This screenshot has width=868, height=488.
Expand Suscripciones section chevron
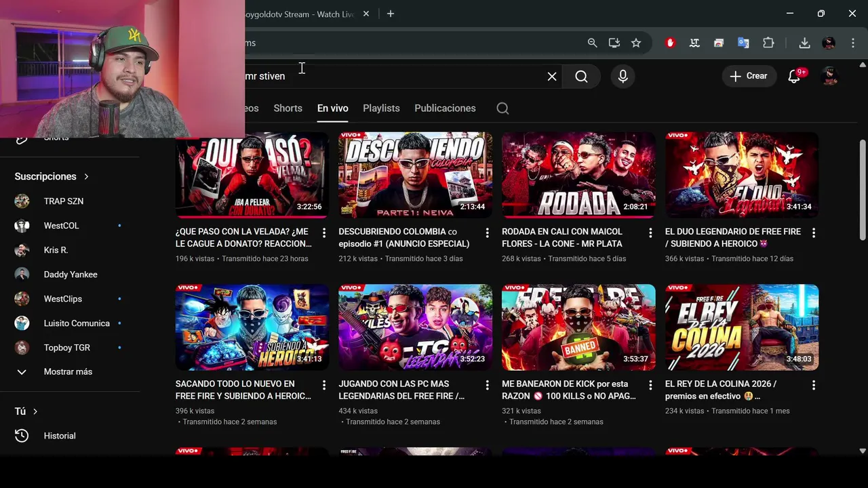(x=86, y=176)
